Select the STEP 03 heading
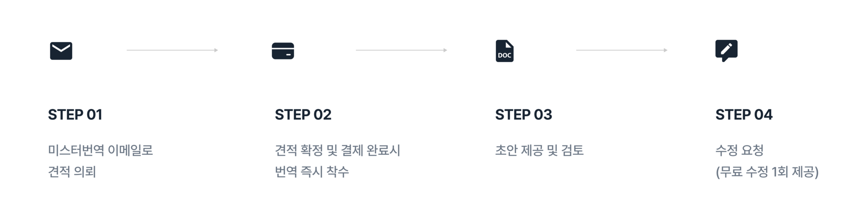 coord(524,115)
